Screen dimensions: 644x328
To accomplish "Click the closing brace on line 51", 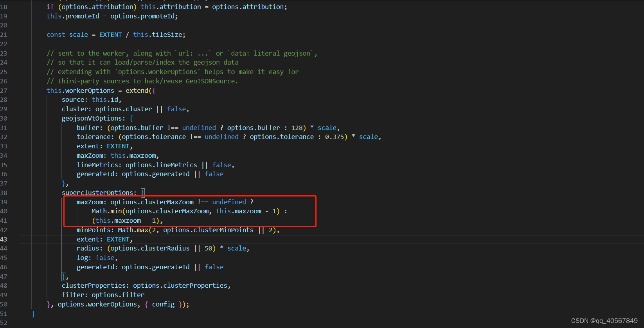I will point(33,314).
